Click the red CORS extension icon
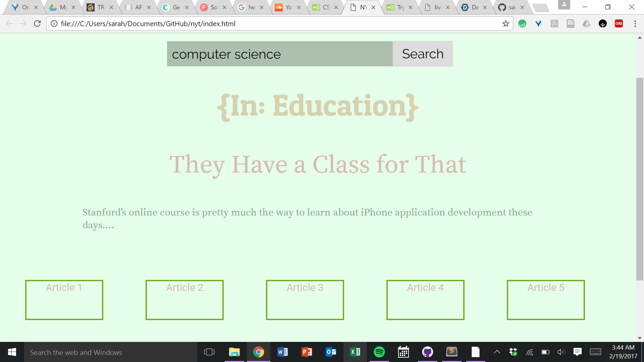The image size is (644, 362). (619, 23)
